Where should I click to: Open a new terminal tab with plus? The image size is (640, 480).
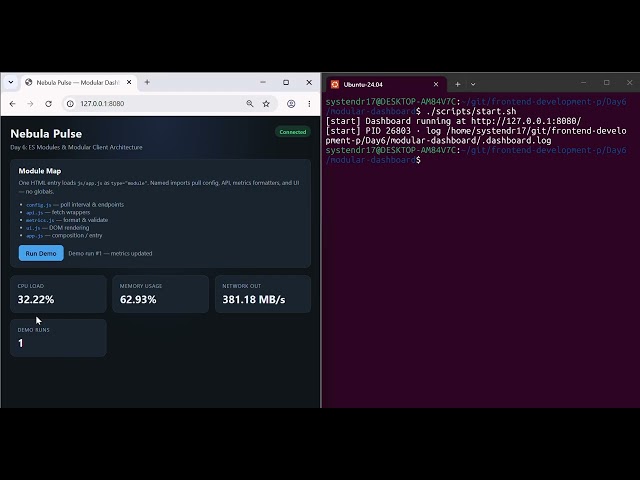(458, 84)
